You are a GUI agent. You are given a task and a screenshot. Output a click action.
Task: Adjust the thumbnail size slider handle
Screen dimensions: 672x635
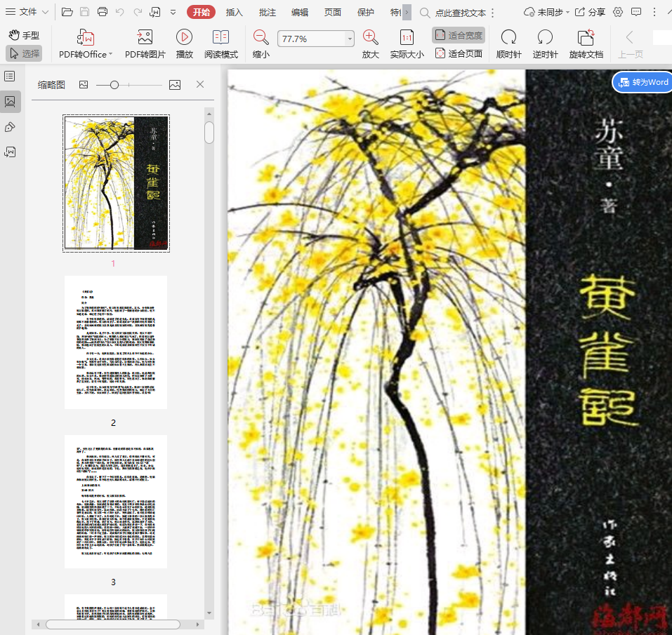pyautogui.click(x=114, y=85)
